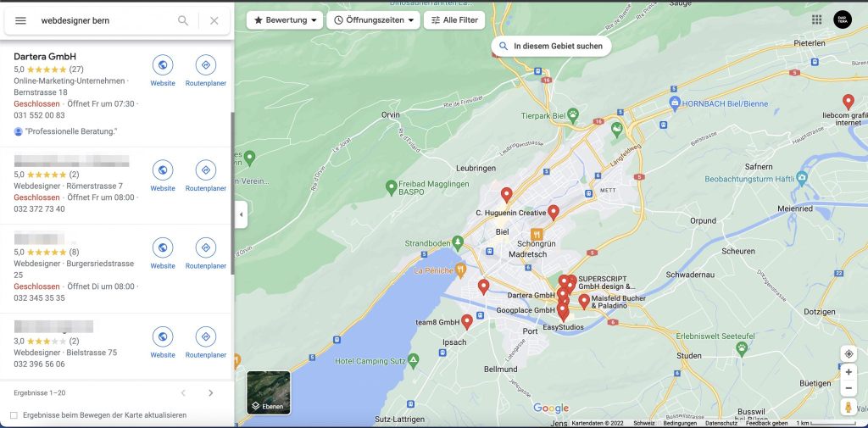Select the Maisfeld Bucher & Paladino pin
This screenshot has width=868, height=428.
[x=584, y=302]
